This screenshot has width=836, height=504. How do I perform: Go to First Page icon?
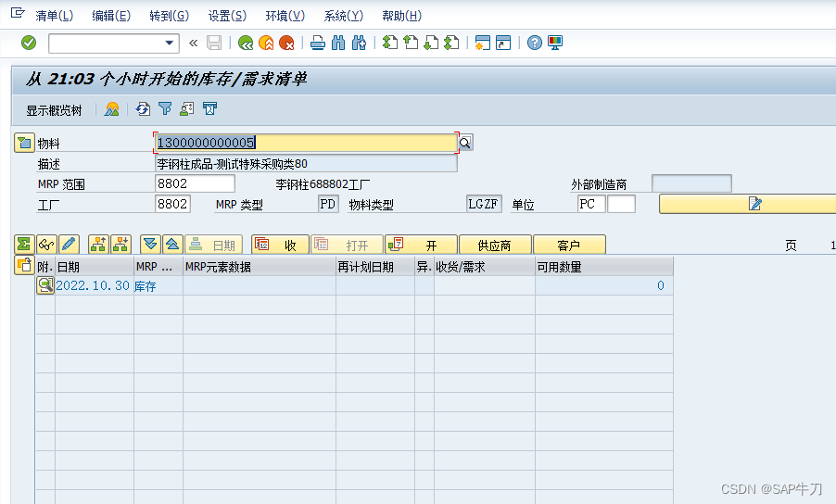pos(390,43)
